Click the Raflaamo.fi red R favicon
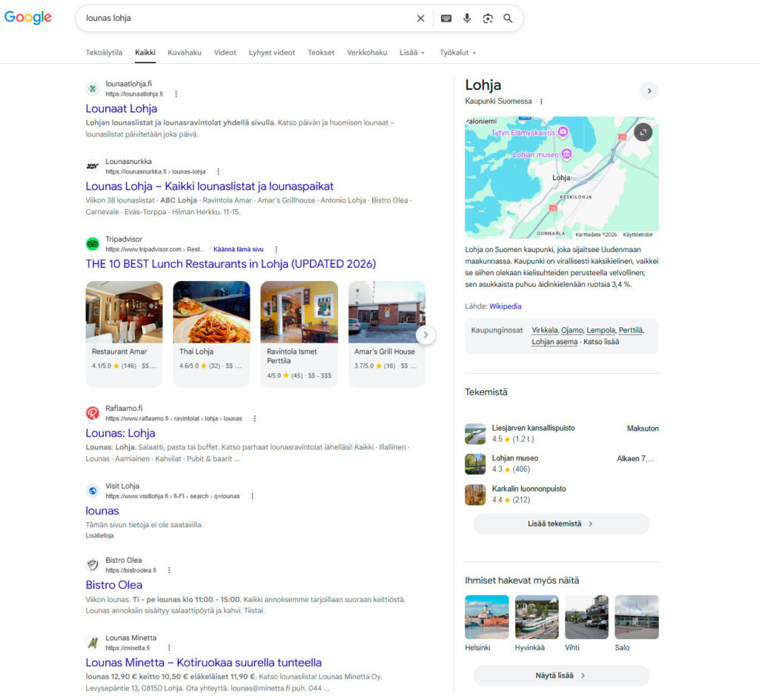Screen dimensions: 759x700 pos(93,413)
